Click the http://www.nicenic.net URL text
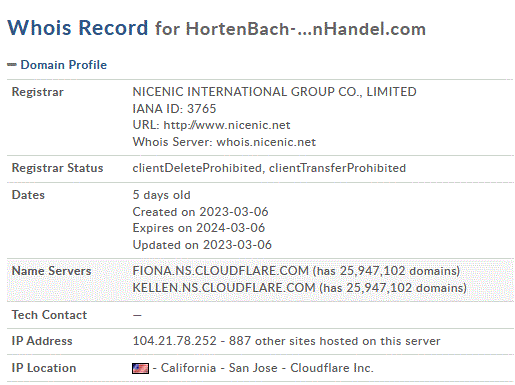The height and width of the screenshot is (385, 515). 227,125
